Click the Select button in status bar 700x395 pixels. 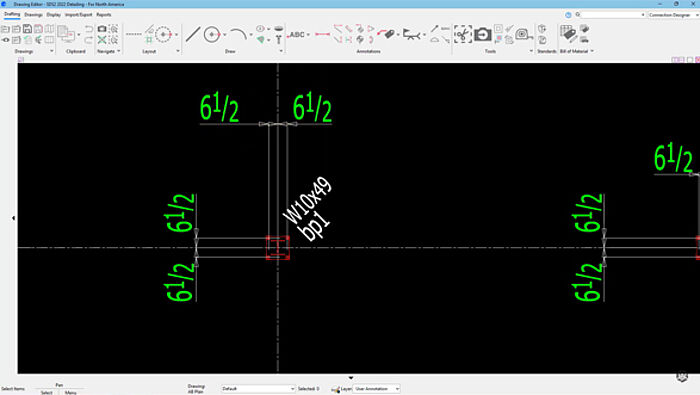(46, 392)
